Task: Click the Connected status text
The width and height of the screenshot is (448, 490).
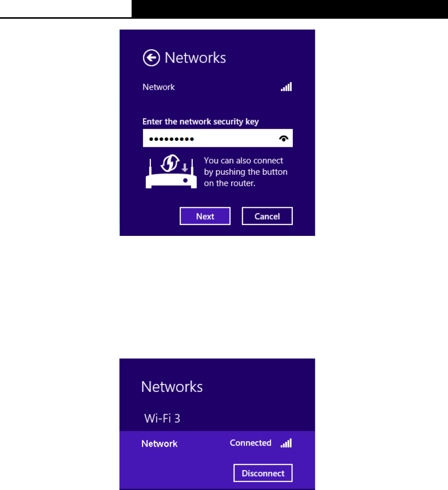Action: [250, 443]
